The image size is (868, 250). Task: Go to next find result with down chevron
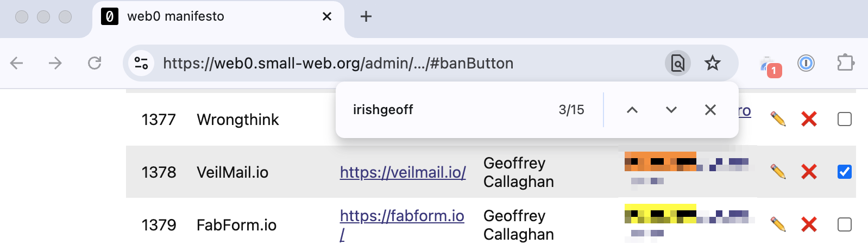pyautogui.click(x=671, y=110)
